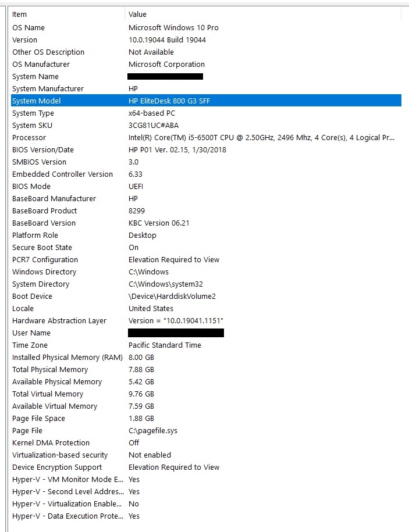The image size is (409, 532).
Task: Select the Secure Boot State row
Action: [206, 247]
